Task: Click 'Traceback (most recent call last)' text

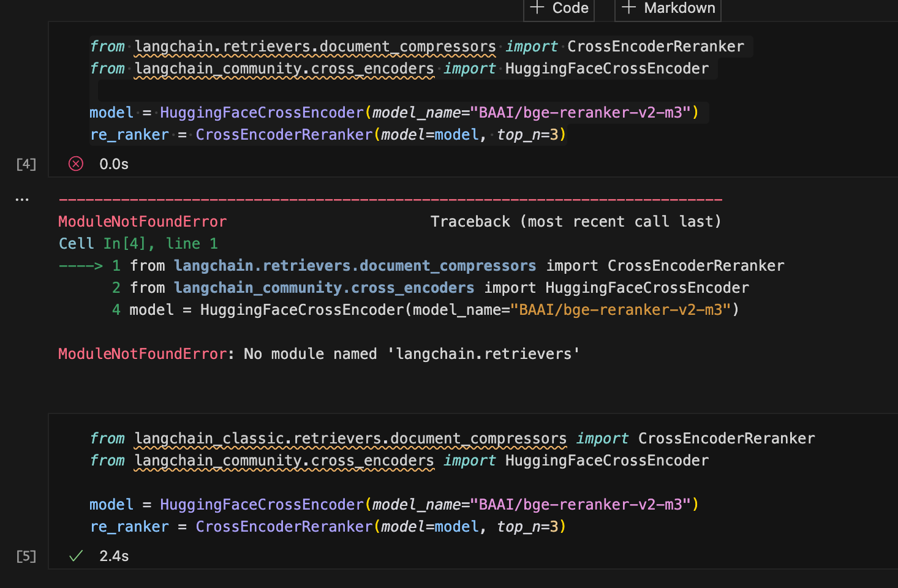Action: tap(576, 222)
